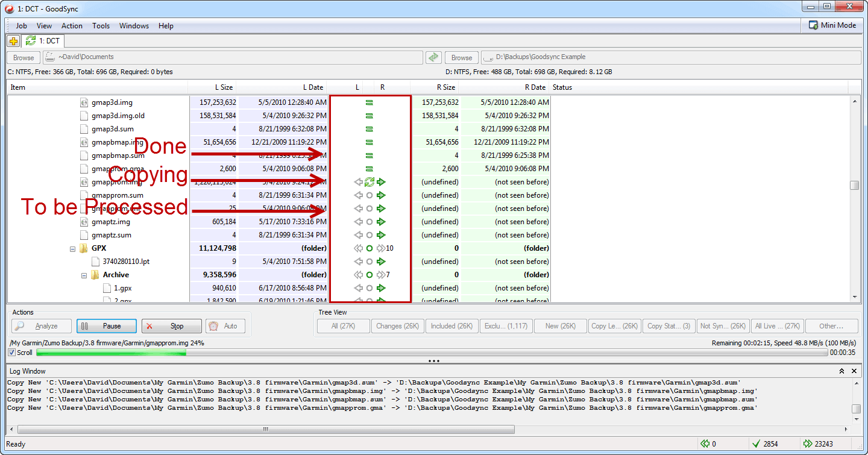Click the L Size column header

213,87
